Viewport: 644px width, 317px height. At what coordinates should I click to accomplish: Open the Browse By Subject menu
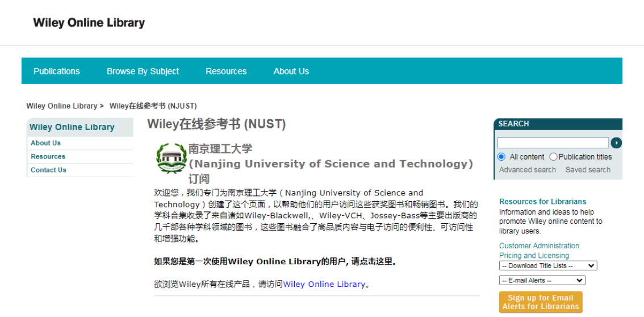pos(143,71)
